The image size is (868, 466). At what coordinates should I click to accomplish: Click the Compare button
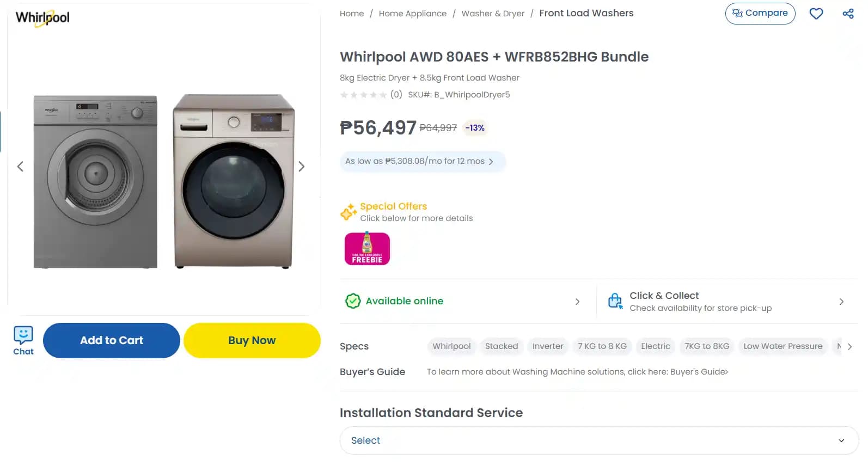pos(760,13)
